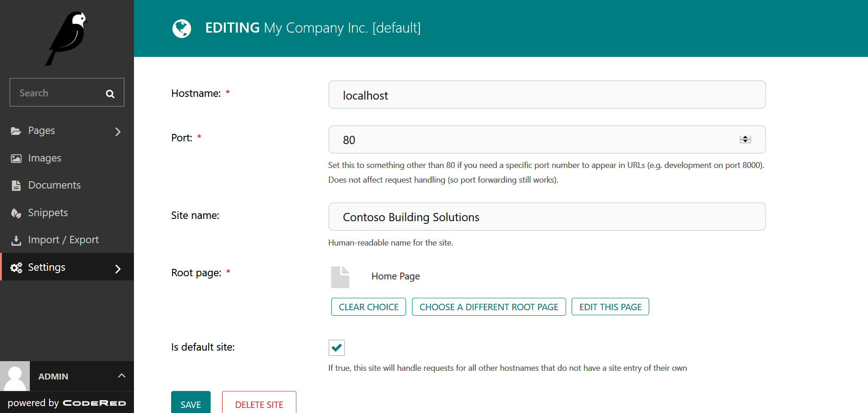Uncheck the Is default site checkbox
Image resolution: width=868 pixels, height=413 pixels.
pos(336,347)
